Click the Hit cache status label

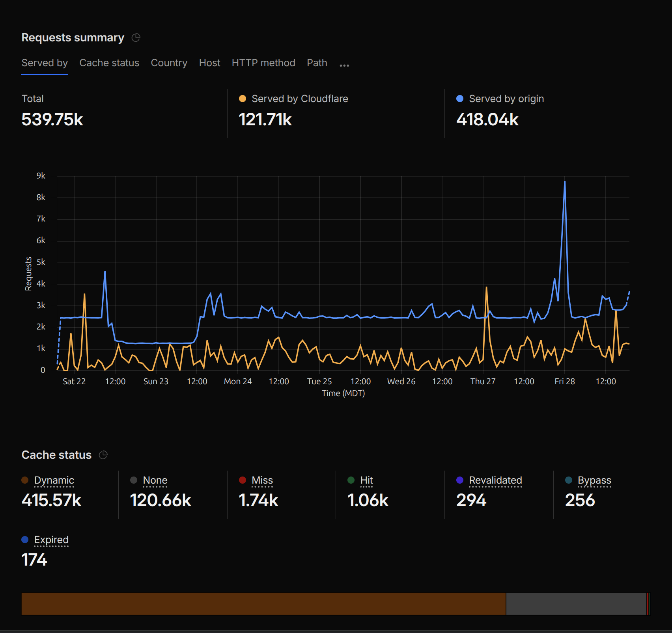pos(366,480)
